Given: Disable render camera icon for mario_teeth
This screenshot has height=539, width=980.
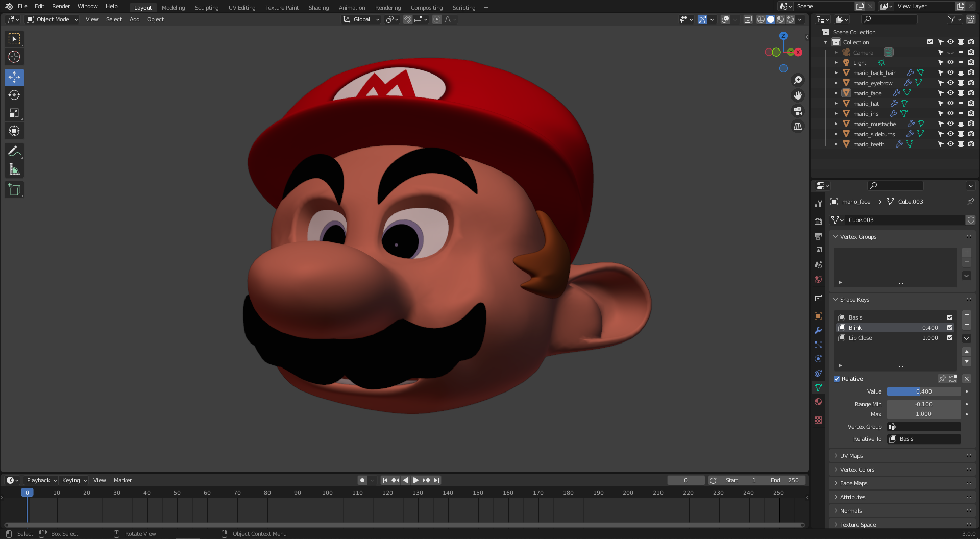Looking at the screenshot, I should coord(971,144).
